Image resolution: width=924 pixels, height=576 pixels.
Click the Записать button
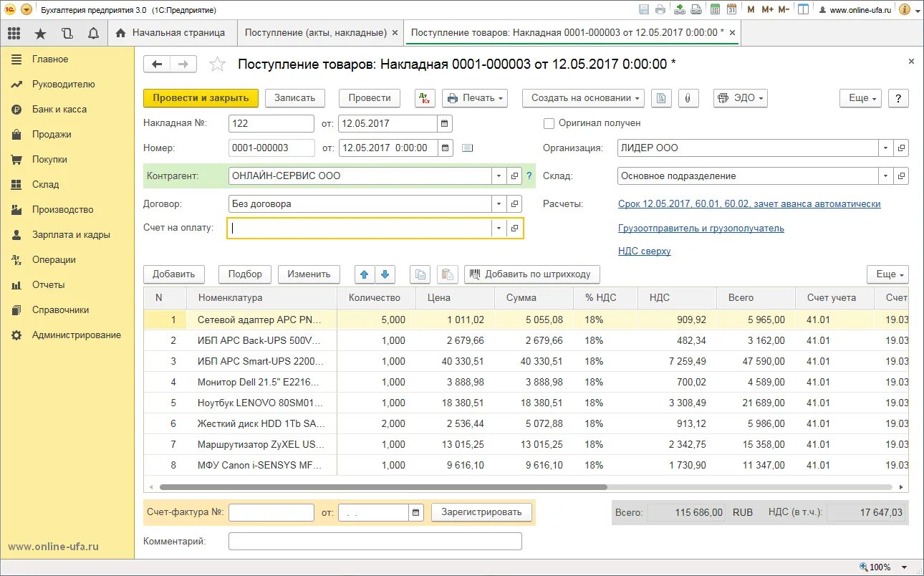pos(295,98)
